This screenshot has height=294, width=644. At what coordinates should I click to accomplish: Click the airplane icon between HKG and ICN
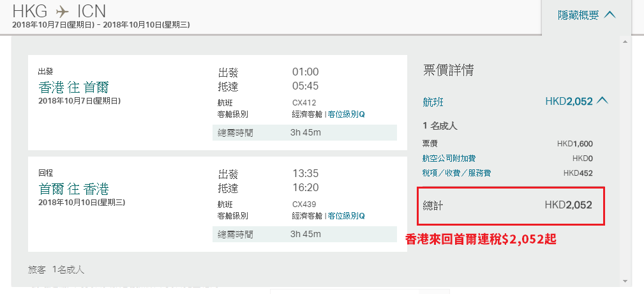[63, 11]
